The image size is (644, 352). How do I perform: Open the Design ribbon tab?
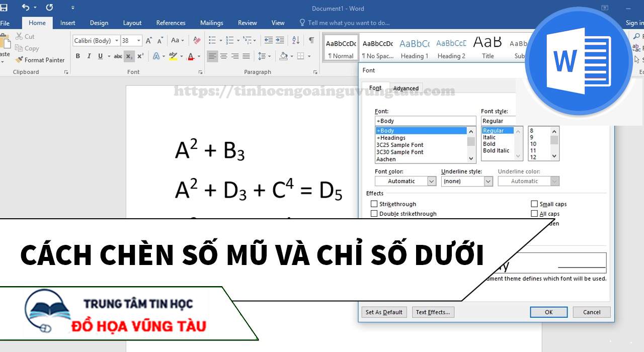click(99, 23)
